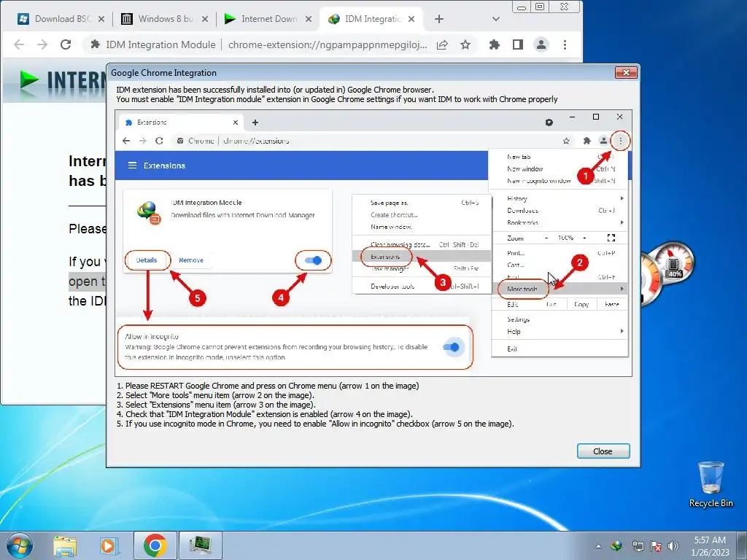The image size is (747, 560).
Task: Open the Windows Start menu
Action: [x=19, y=545]
